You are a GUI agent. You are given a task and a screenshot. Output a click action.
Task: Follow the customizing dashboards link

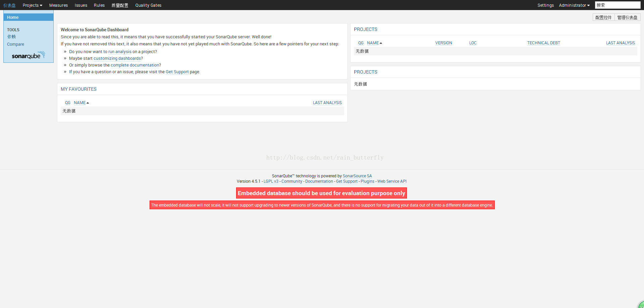pyautogui.click(x=117, y=58)
